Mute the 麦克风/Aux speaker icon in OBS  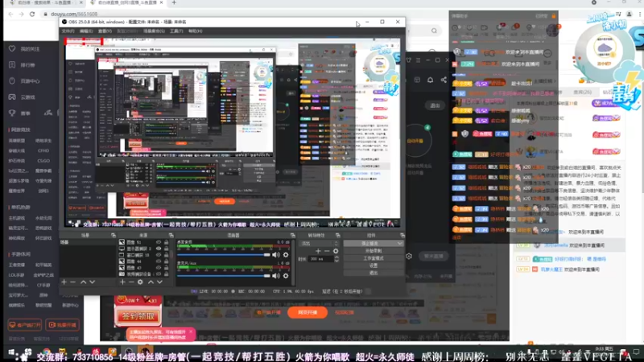click(x=275, y=276)
